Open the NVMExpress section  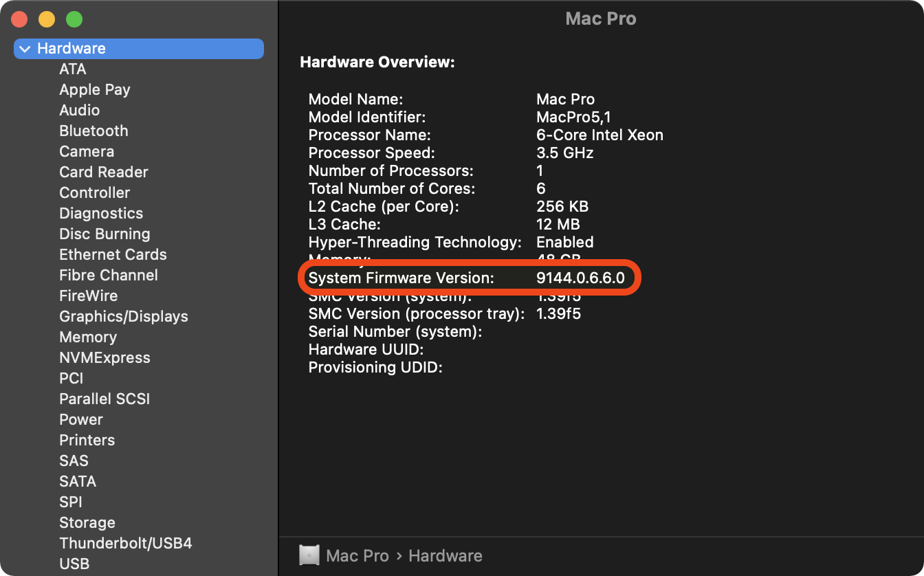coord(104,358)
